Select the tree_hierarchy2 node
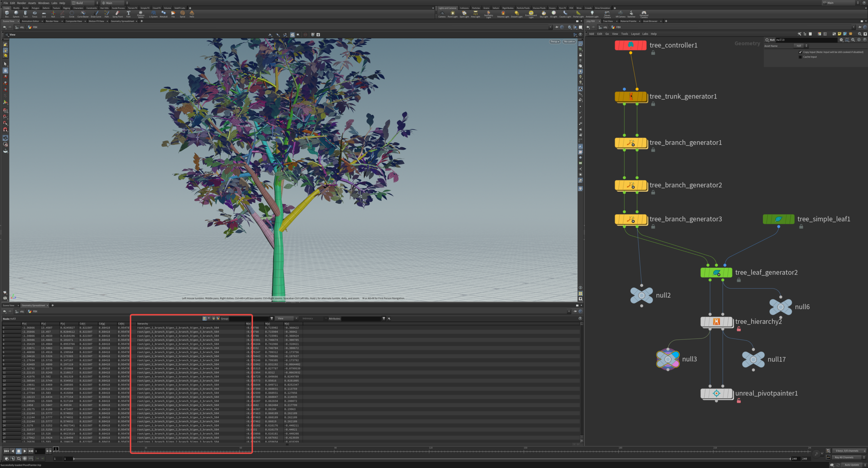This screenshot has height=468, width=868. pyautogui.click(x=716, y=322)
